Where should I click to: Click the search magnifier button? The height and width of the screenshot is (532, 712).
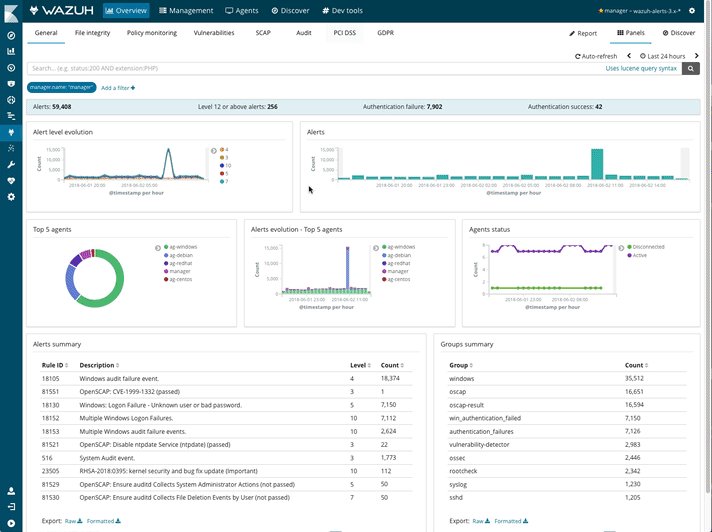pyautogui.click(x=691, y=69)
